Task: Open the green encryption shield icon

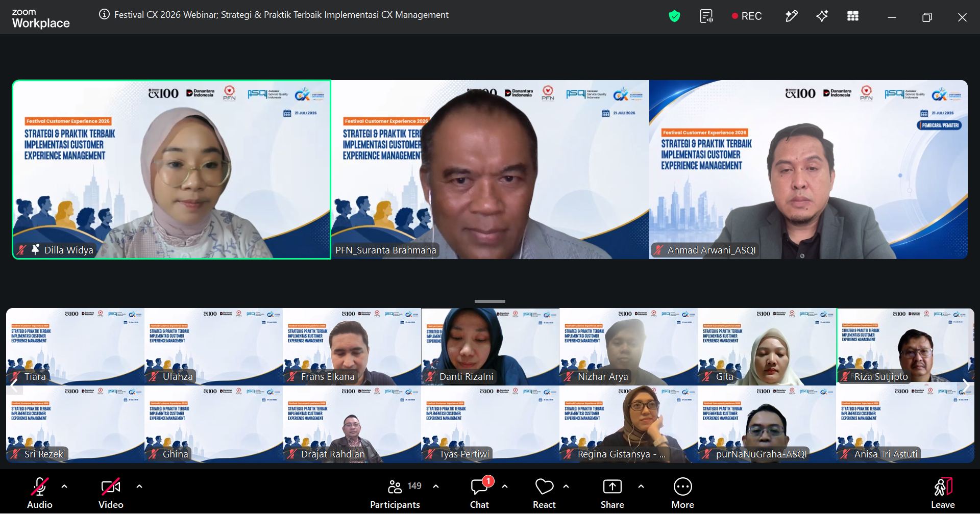Action: (674, 16)
